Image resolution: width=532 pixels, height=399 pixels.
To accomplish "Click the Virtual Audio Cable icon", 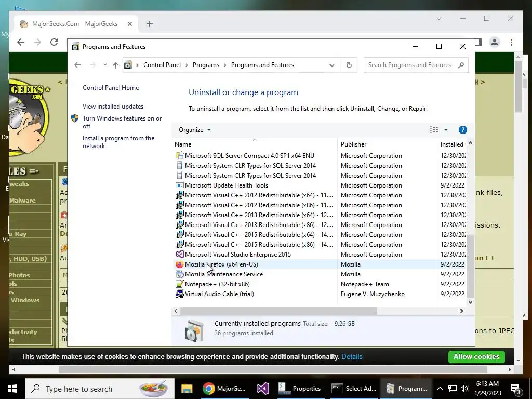I will pos(179,294).
